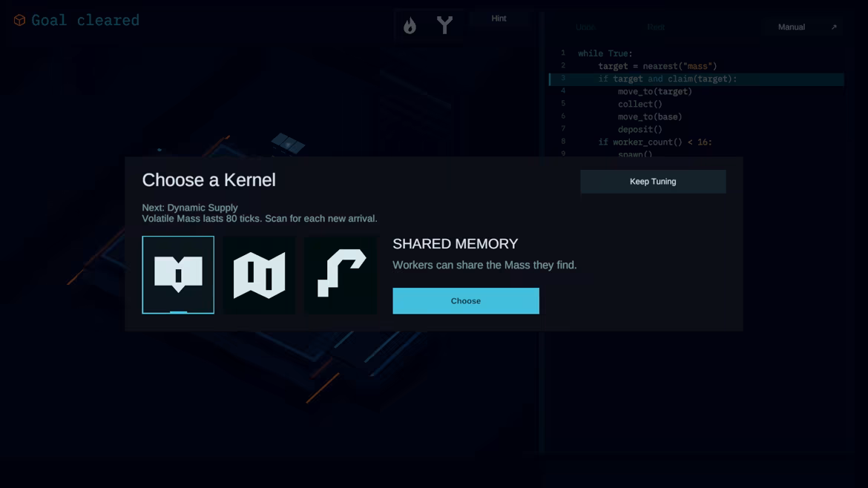Click the cube icon beside Goal cleared
The height and width of the screenshot is (488, 868).
click(19, 21)
